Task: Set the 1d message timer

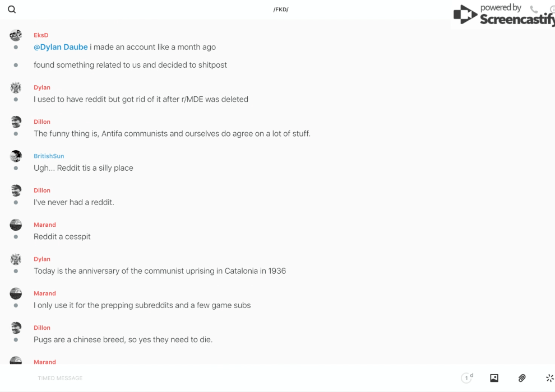Action: 467,378
